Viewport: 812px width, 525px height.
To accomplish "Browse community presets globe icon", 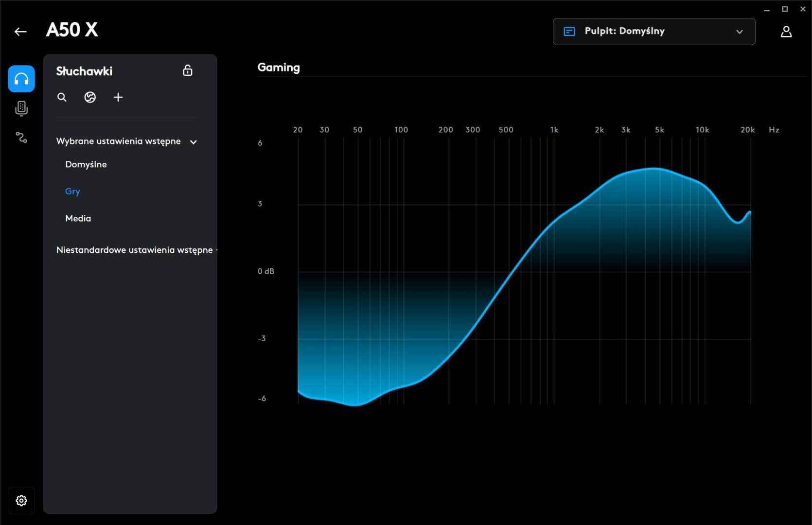I will (x=90, y=97).
